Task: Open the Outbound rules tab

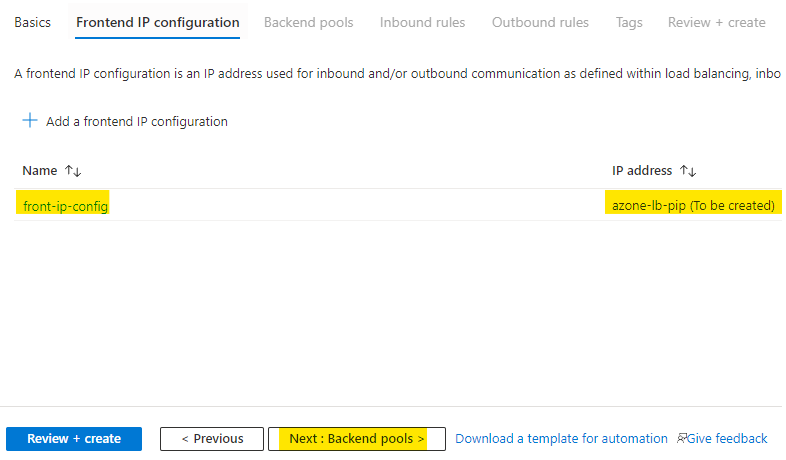Action: click(540, 22)
